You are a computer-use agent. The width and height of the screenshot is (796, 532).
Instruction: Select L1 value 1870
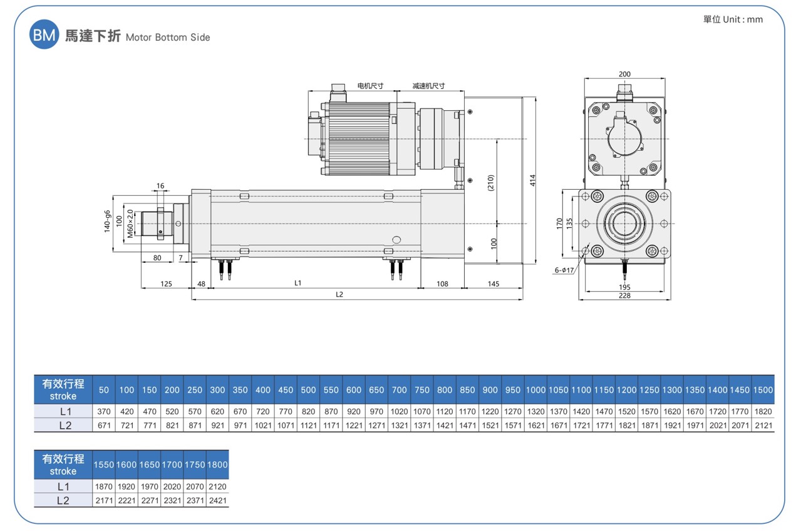[104, 486]
